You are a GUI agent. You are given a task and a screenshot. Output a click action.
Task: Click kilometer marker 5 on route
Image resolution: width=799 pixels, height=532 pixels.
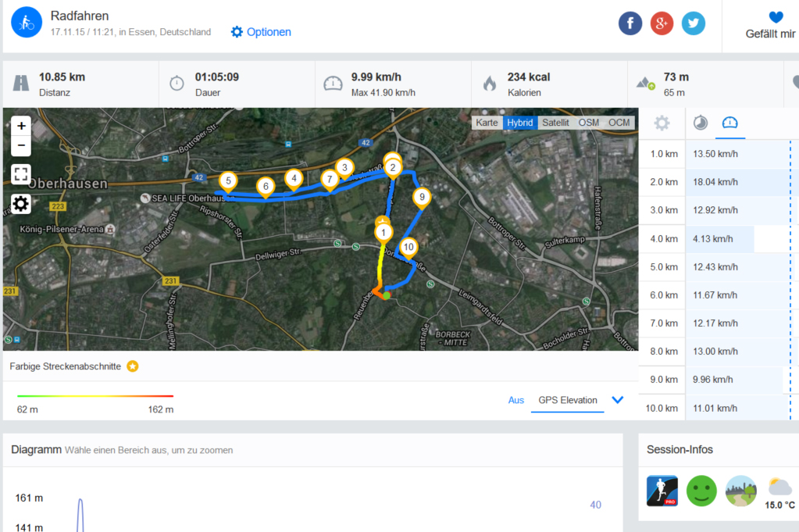pos(228,181)
